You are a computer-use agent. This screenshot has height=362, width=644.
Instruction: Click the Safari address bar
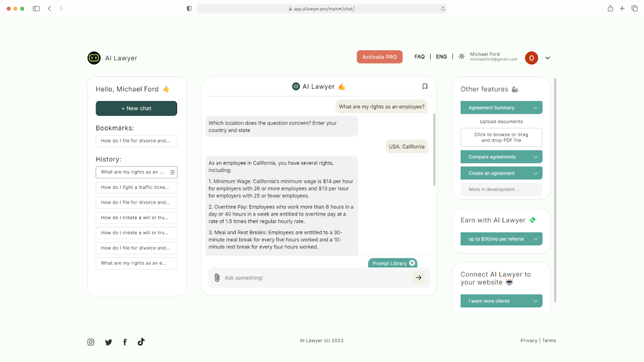[322, 9]
